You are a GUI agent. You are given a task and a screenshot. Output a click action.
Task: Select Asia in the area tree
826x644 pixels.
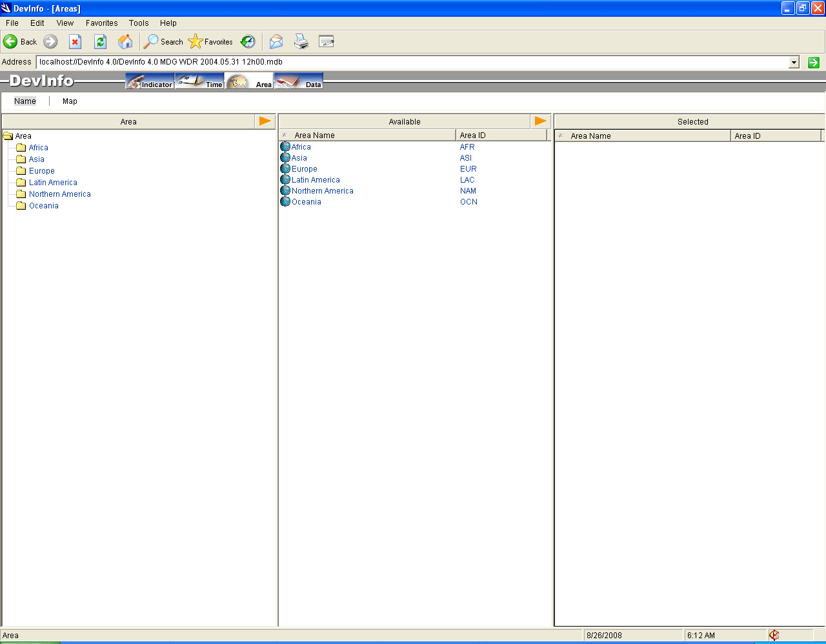click(37, 159)
